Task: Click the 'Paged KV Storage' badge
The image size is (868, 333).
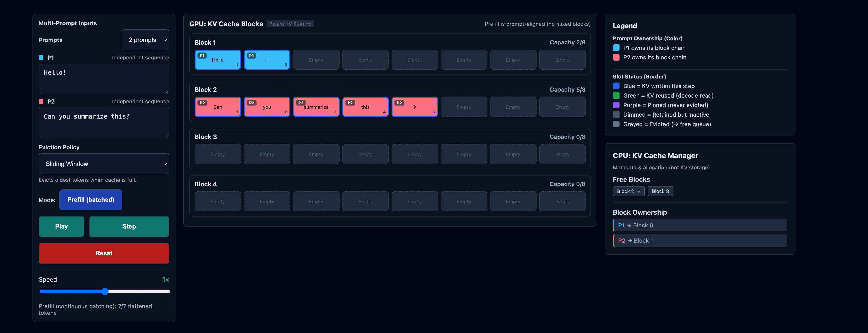Action: pyautogui.click(x=290, y=24)
